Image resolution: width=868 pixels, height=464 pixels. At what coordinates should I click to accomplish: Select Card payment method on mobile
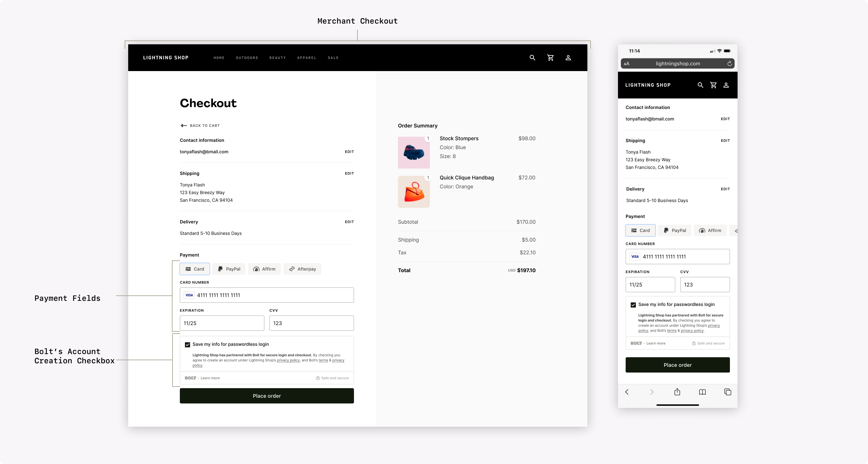(x=641, y=230)
